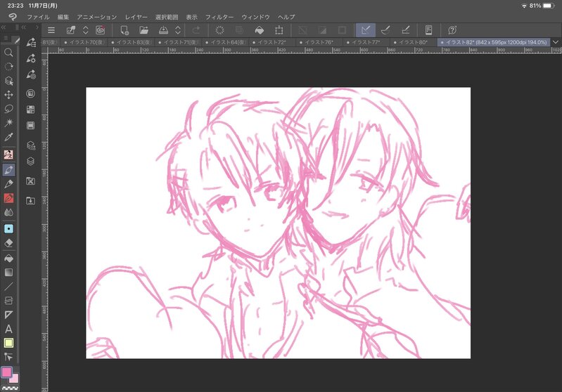
Task: Open the Sub Tool palette icon
Action: 31,43
